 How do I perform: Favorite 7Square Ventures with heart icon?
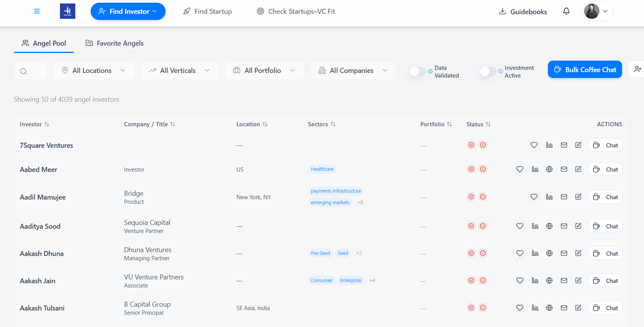[534, 145]
